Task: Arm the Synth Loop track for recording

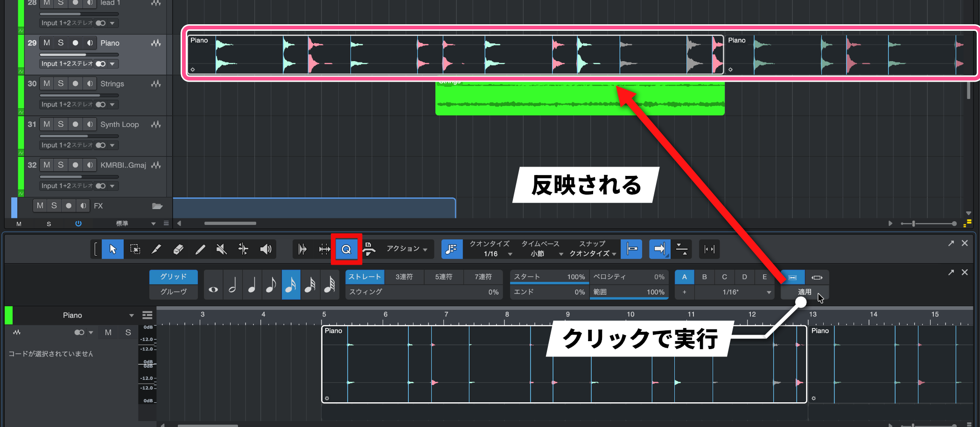Action: click(x=75, y=124)
